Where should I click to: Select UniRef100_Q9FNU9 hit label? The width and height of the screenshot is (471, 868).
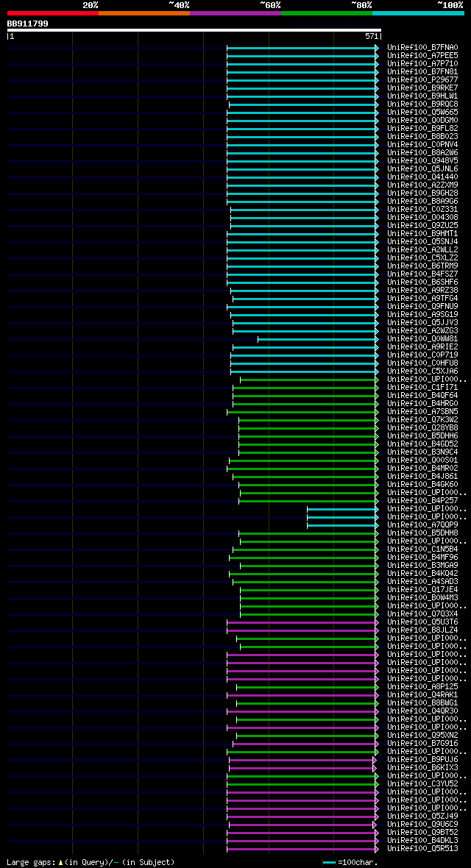[422, 307]
